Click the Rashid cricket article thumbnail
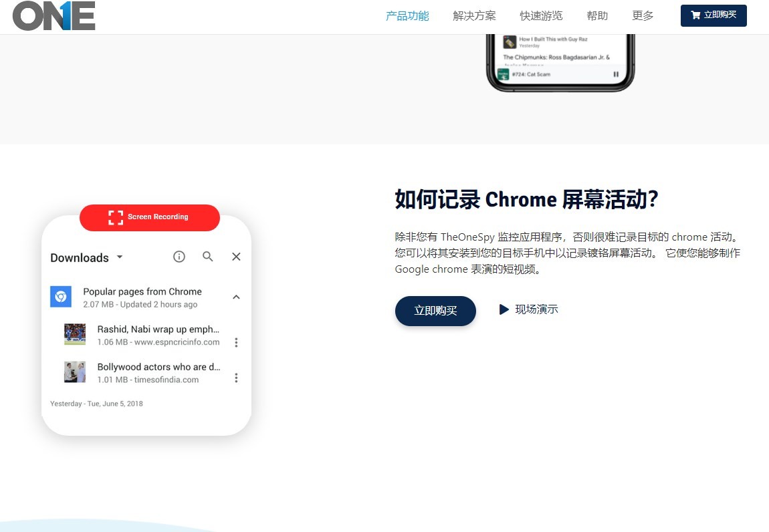This screenshot has height=532, width=769. pos(74,335)
